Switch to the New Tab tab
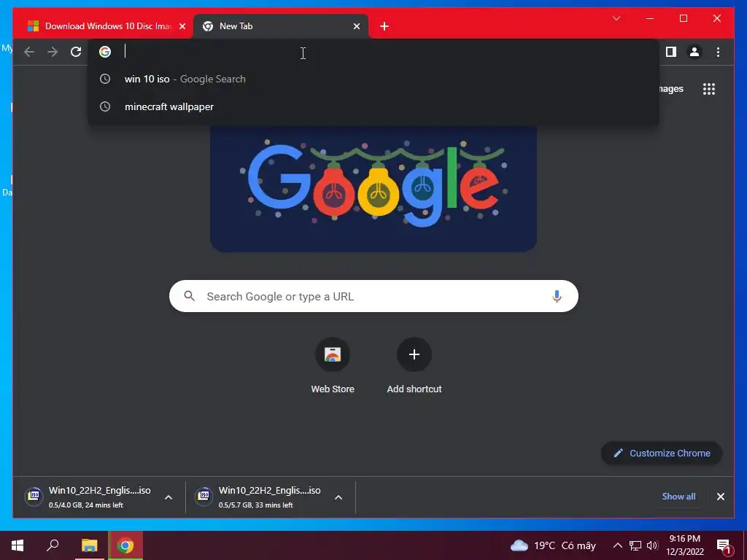The width and height of the screenshot is (747, 560). click(x=280, y=26)
